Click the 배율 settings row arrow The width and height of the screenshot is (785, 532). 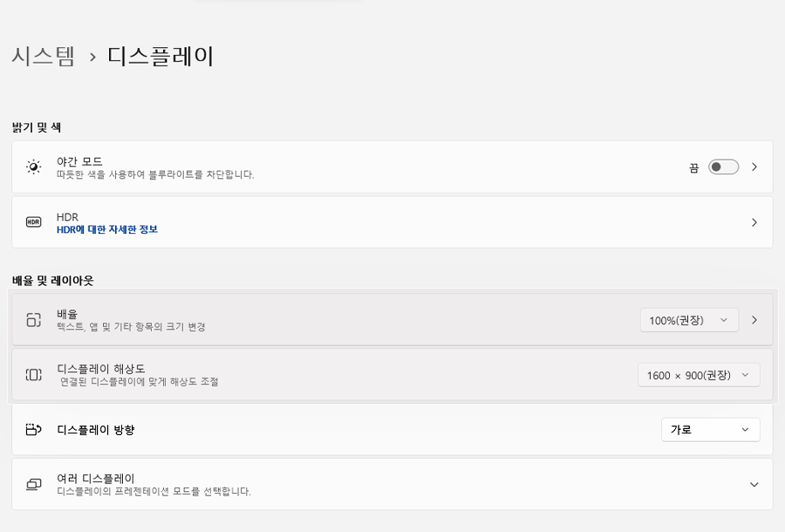tap(754, 320)
